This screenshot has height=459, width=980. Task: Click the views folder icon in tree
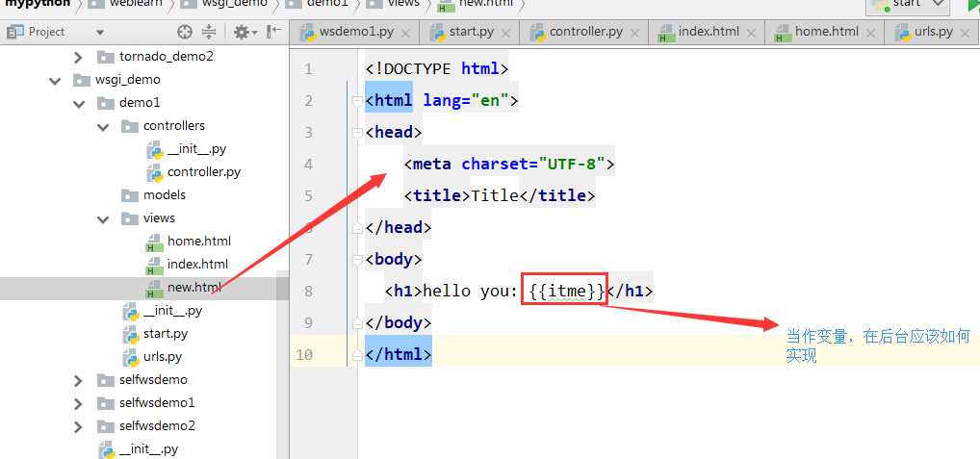click(x=129, y=218)
